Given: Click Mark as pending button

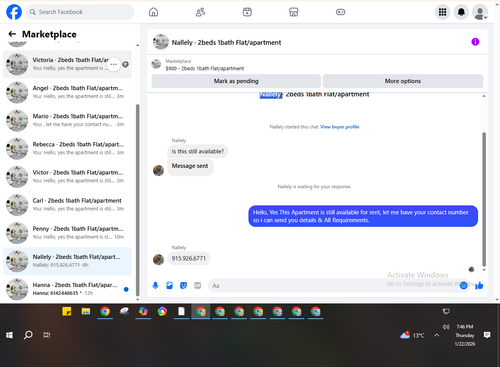Looking at the screenshot, I should point(236,81).
